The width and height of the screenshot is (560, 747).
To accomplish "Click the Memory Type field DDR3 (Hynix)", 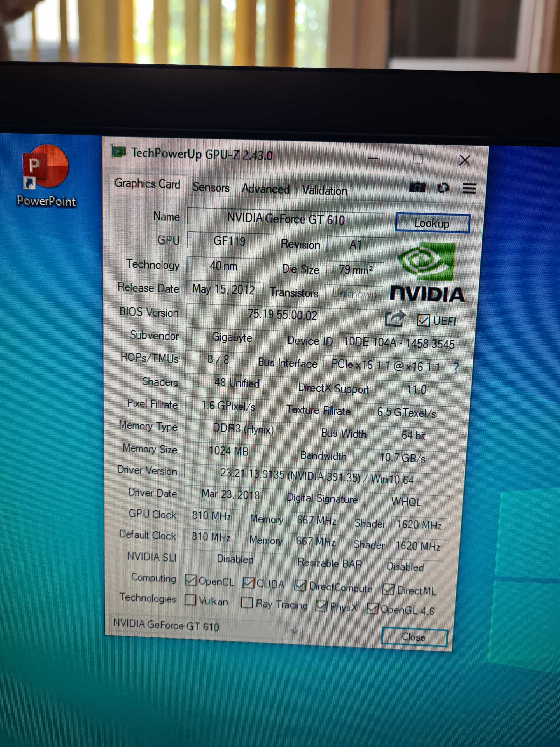I will coord(243,429).
